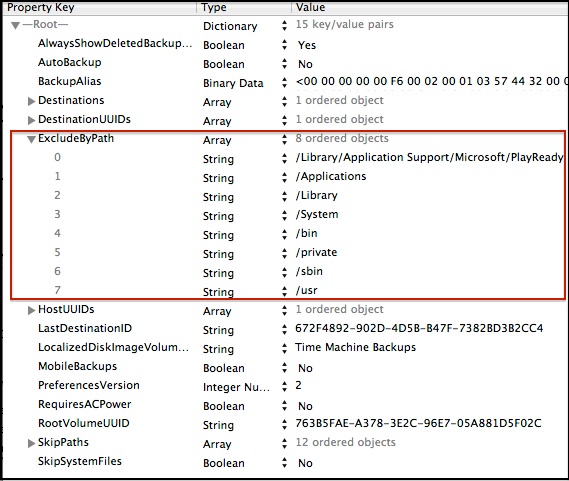Expand the DestinationUUIDs array

[32, 120]
